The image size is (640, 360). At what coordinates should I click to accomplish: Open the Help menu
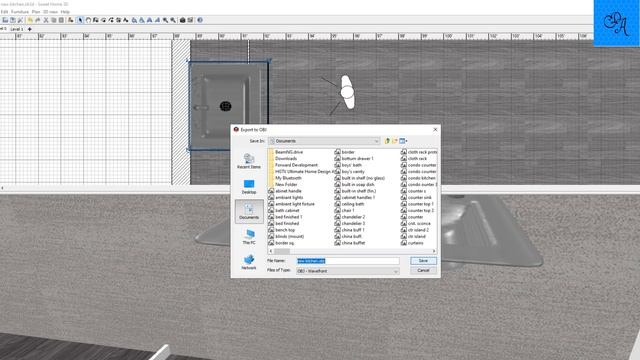65,12
